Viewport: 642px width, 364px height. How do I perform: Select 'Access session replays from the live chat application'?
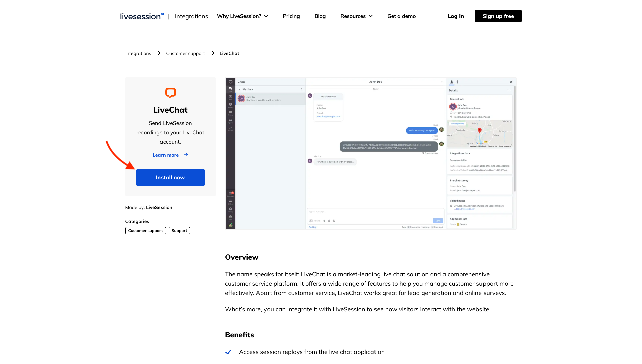click(x=312, y=352)
